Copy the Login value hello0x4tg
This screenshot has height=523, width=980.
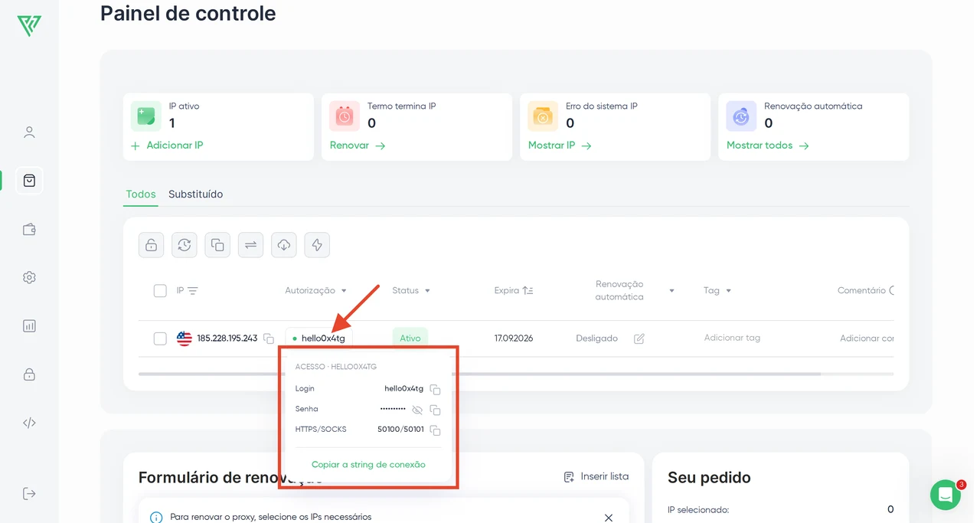pyautogui.click(x=435, y=389)
